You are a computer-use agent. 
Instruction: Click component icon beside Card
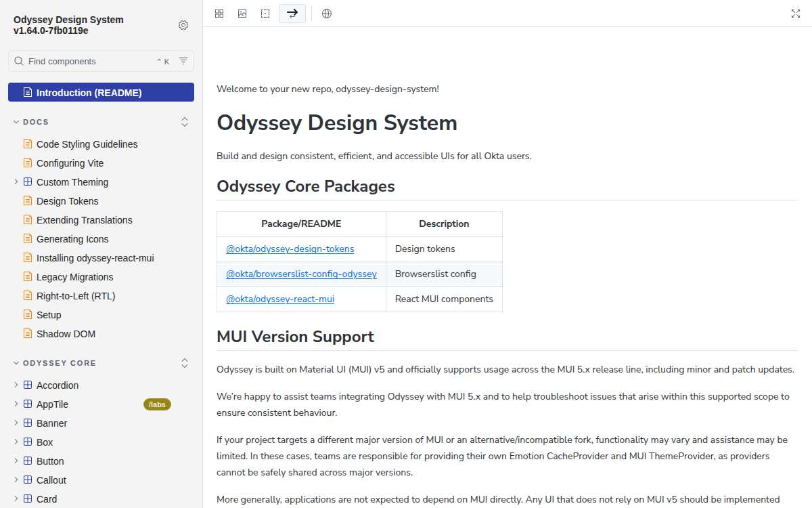(28, 499)
